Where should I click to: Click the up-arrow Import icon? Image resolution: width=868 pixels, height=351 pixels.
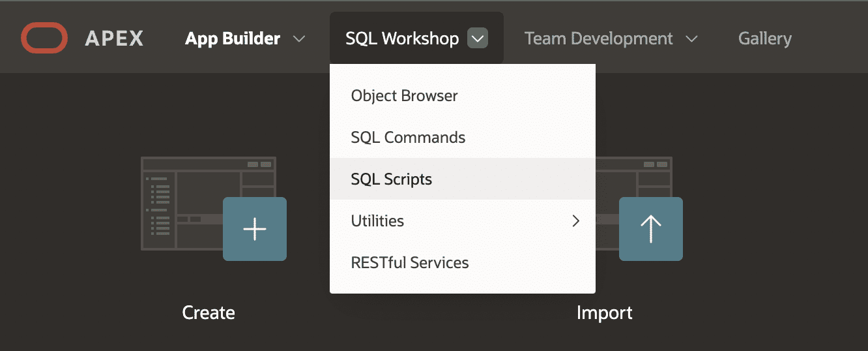click(651, 229)
